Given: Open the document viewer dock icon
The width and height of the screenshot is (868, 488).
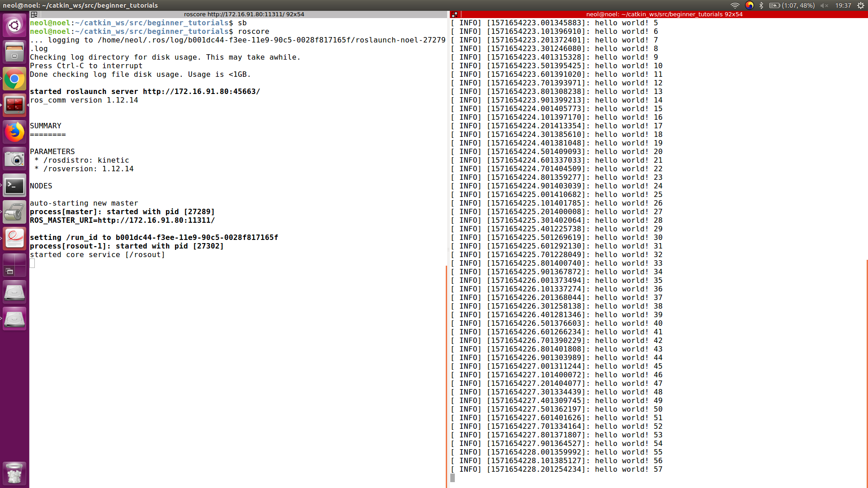Looking at the screenshot, I should pyautogui.click(x=14, y=239).
